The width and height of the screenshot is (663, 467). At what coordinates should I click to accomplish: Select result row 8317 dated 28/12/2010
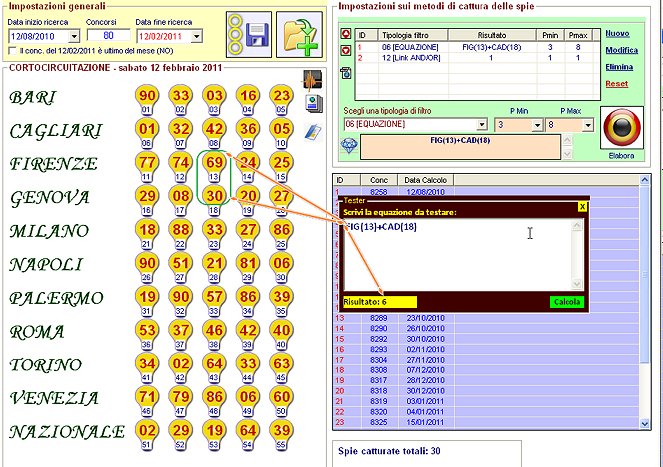[486, 380]
